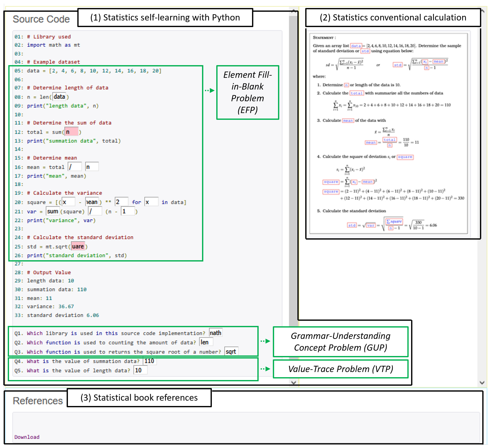Click down arrow of right page scrollbar
Image resolution: width=492 pixels, height=448 pixels.
pyautogui.click(x=482, y=383)
